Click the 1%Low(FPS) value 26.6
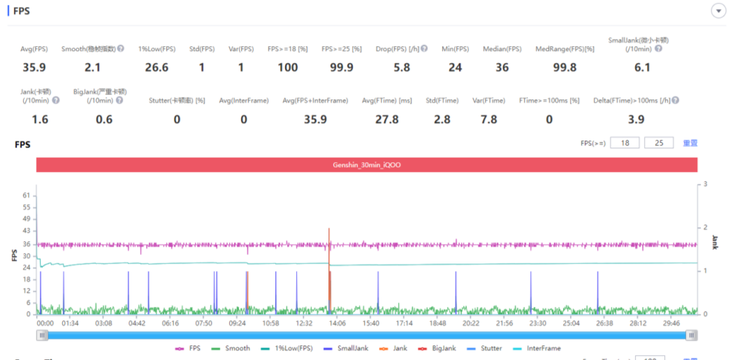Screen dimensions: 730x360 click(x=156, y=68)
